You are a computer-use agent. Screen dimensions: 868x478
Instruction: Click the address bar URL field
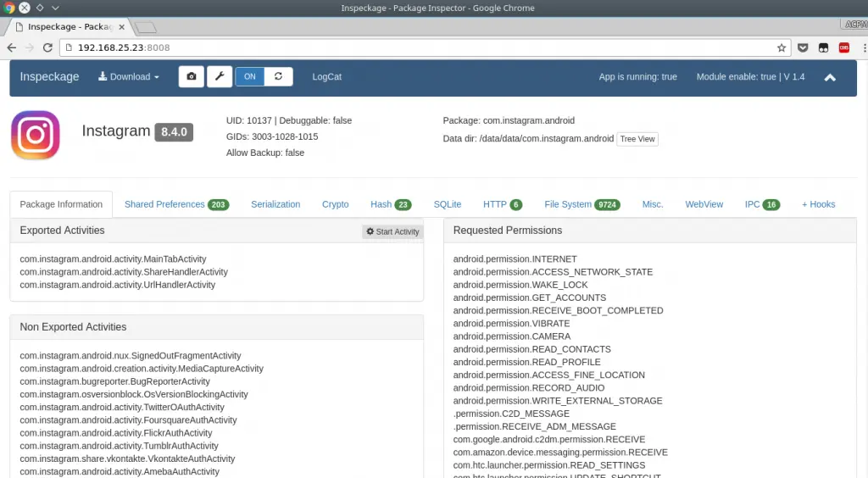(x=425, y=47)
